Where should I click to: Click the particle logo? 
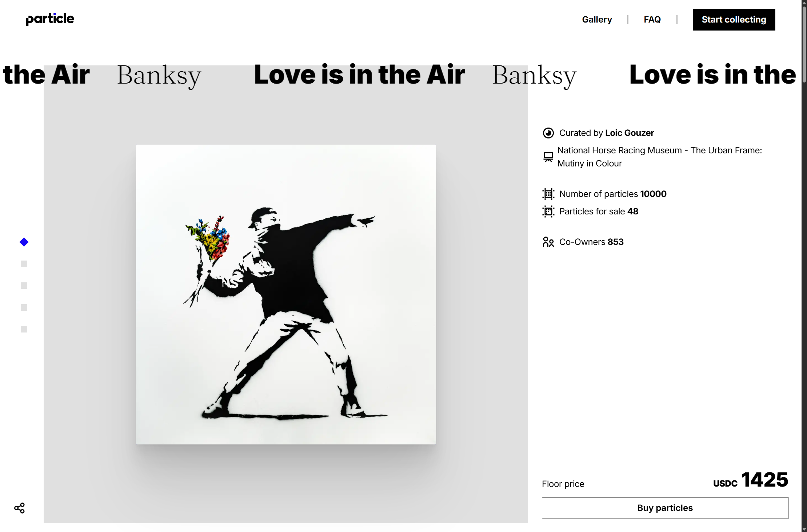tap(50, 19)
